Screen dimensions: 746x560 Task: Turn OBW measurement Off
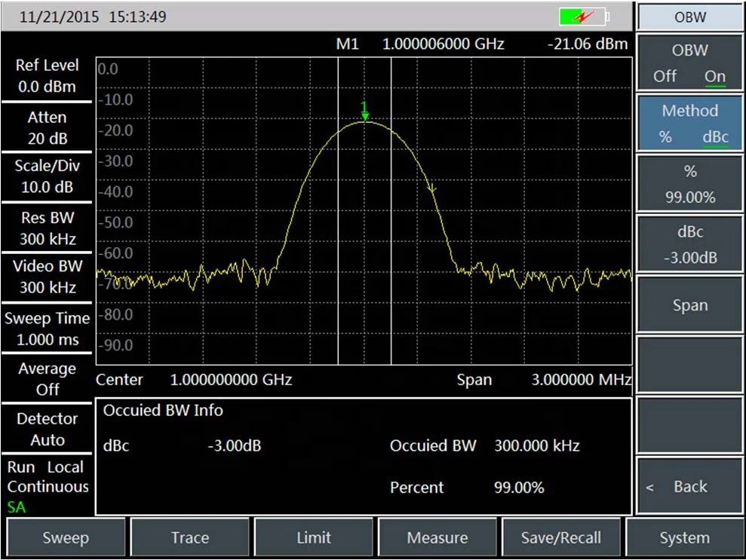(665, 76)
